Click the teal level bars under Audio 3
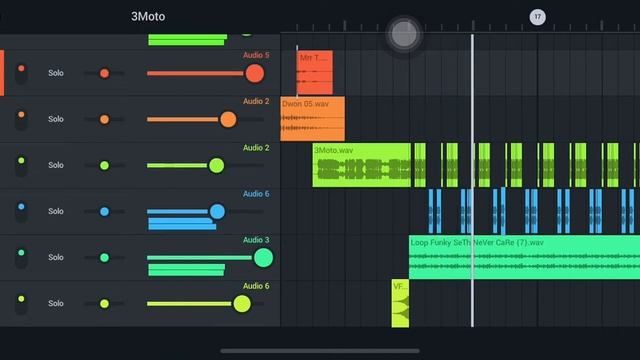The image size is (640, 360). point(186,270)
